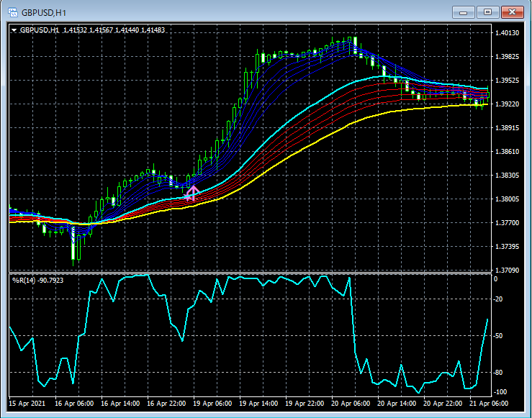Click the 1.38305 price scale label

point(507,176)
